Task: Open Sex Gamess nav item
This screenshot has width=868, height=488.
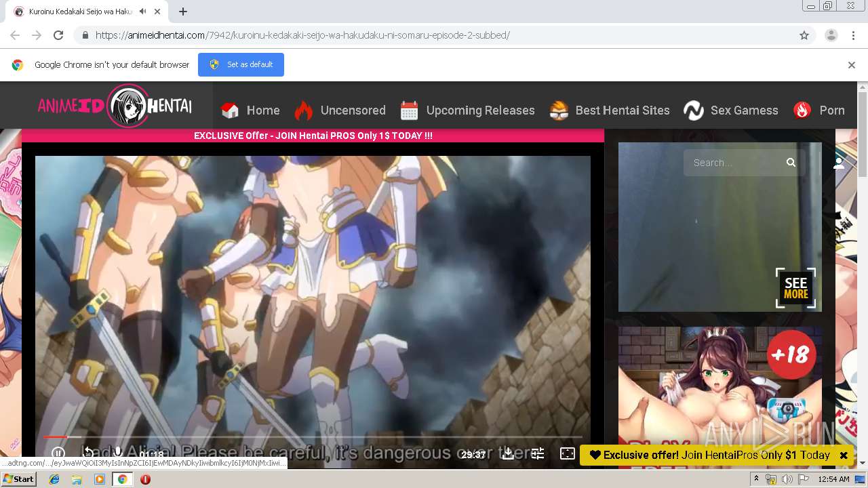Action: tap(744, 110)
